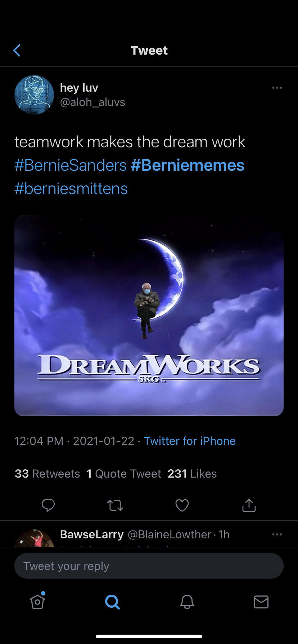
Task: Like the tweet with heart icon
Action: point(182,505)
